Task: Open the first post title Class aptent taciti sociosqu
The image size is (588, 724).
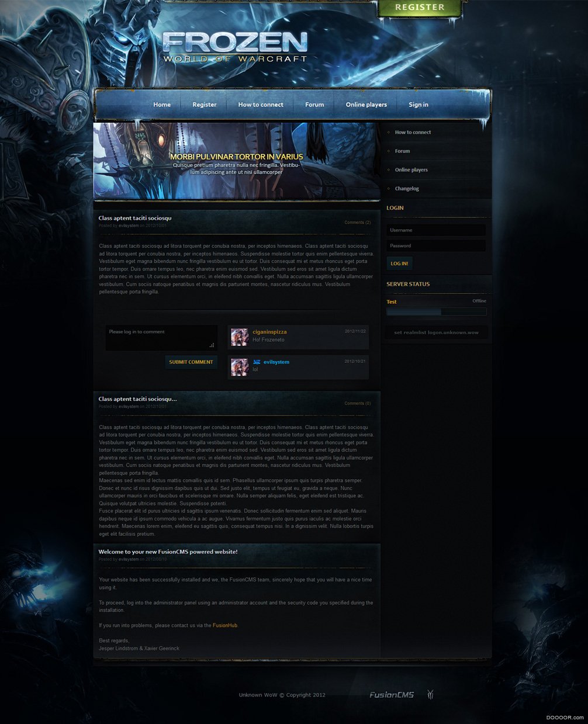Action: pyautogui.click(x=135, y=218)
